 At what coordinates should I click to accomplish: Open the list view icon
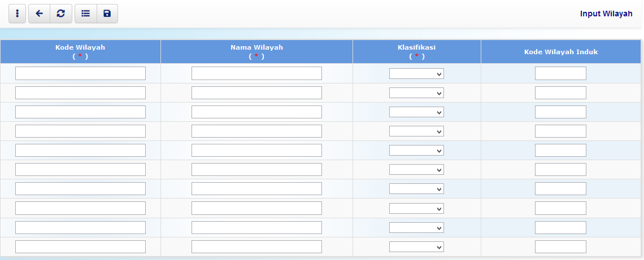pyautogui.click(x=85, y=14)
